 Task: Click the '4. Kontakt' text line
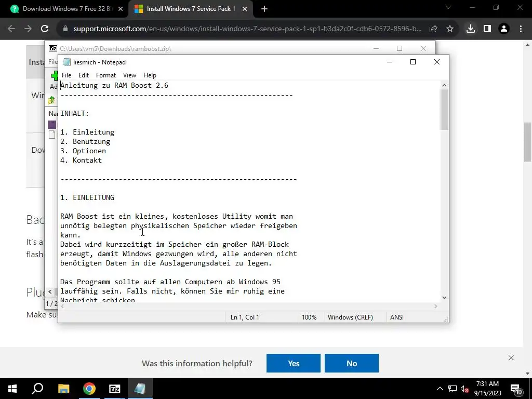click(81, 160)
